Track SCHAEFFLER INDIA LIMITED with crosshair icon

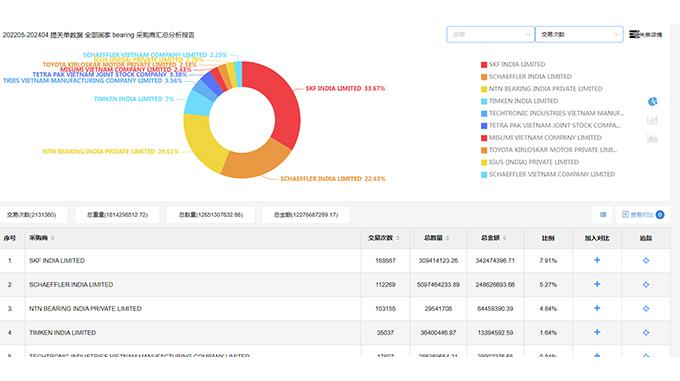(646, 284)
